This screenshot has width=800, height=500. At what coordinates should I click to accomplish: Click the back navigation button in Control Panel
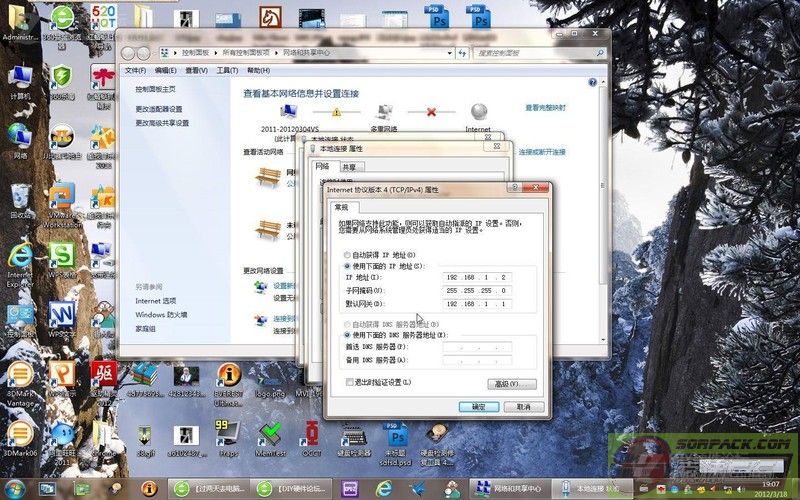point(128,53)
